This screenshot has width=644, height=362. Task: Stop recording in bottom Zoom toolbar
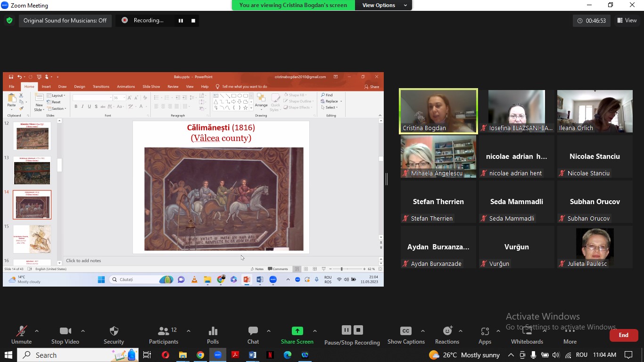coord(358,330)
